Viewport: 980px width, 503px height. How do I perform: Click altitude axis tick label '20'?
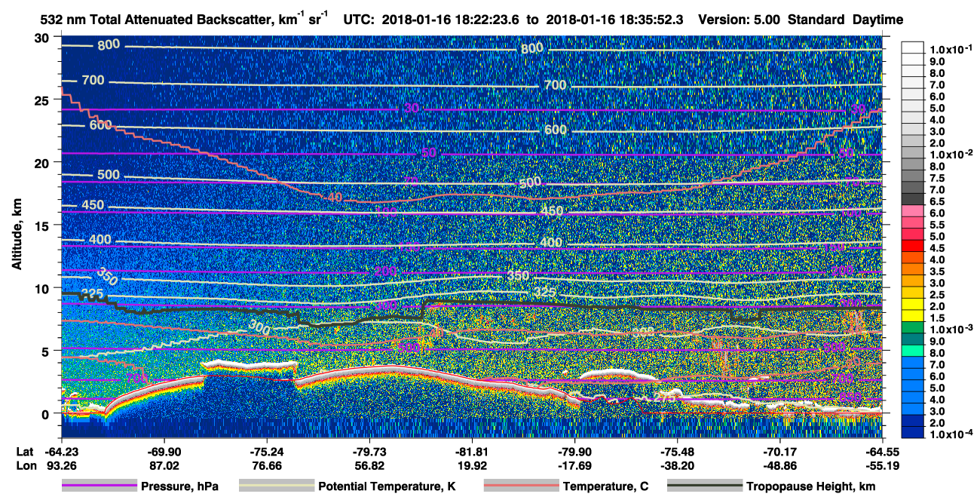tap(43, 162)
